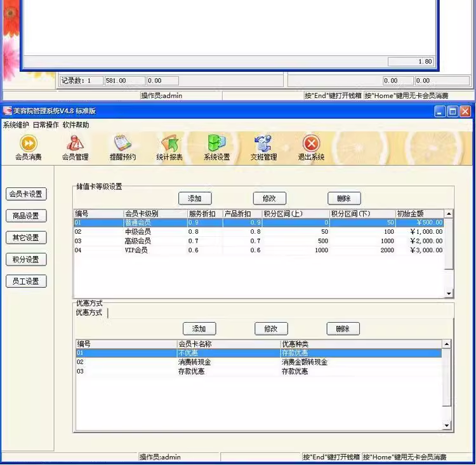The height and width of the screenshot is (465, 476).
Task: Click 添加 in 储值卡等级设置 section
Action: click(195, 199)
